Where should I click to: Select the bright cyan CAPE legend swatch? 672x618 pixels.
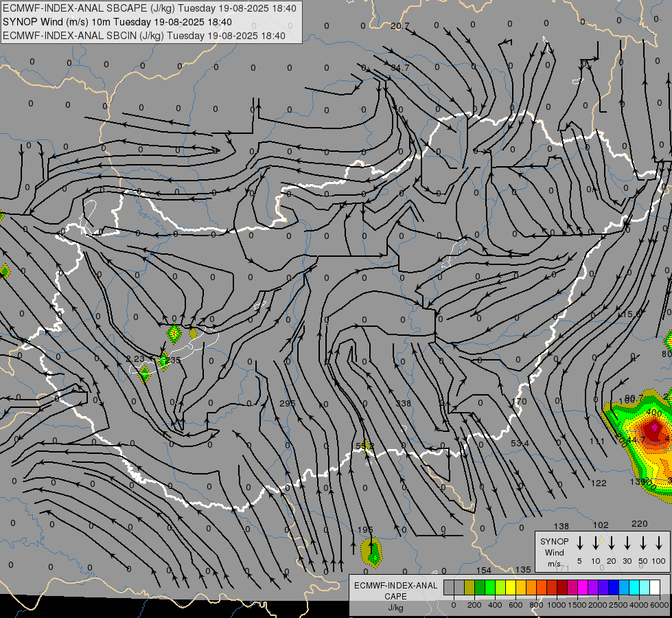[x=634, y=588]
